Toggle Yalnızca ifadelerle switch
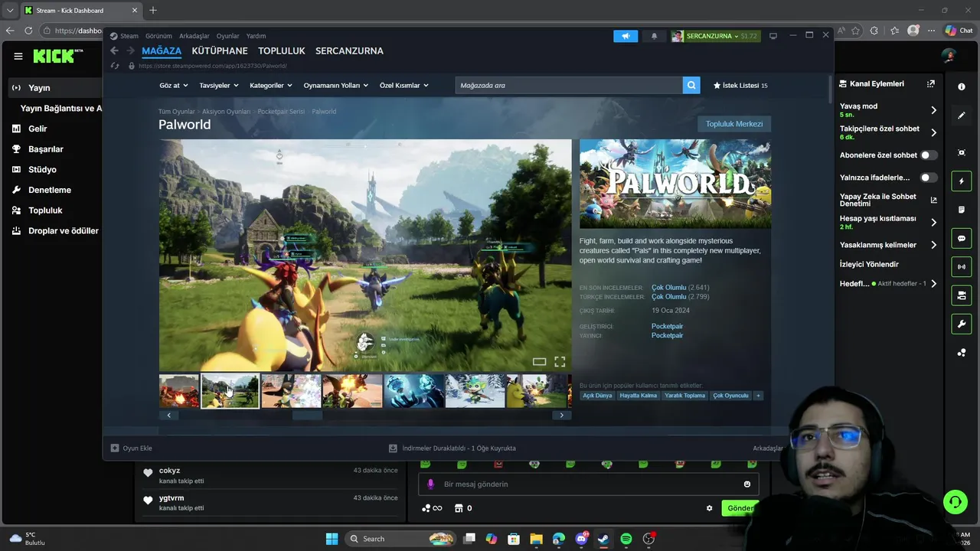 coord(928,178)
